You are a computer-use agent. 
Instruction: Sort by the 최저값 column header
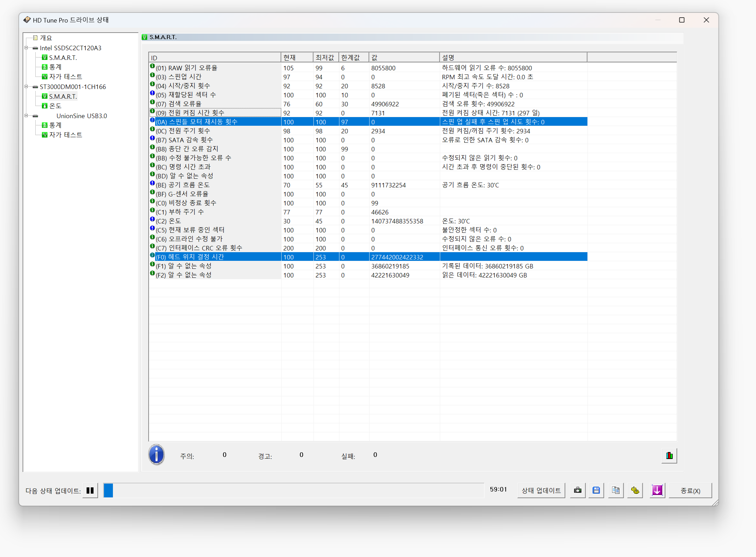[x=326, y=58]
